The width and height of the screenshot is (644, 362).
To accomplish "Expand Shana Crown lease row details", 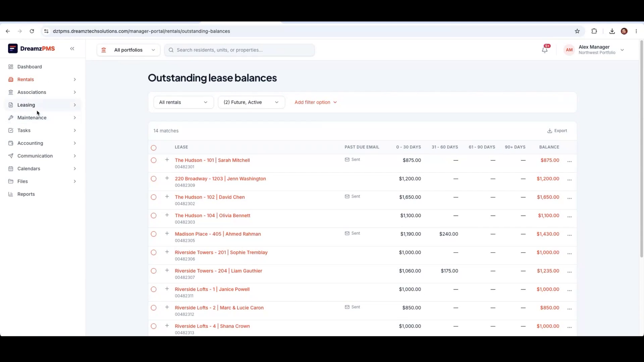I will [x=167, y=326].
